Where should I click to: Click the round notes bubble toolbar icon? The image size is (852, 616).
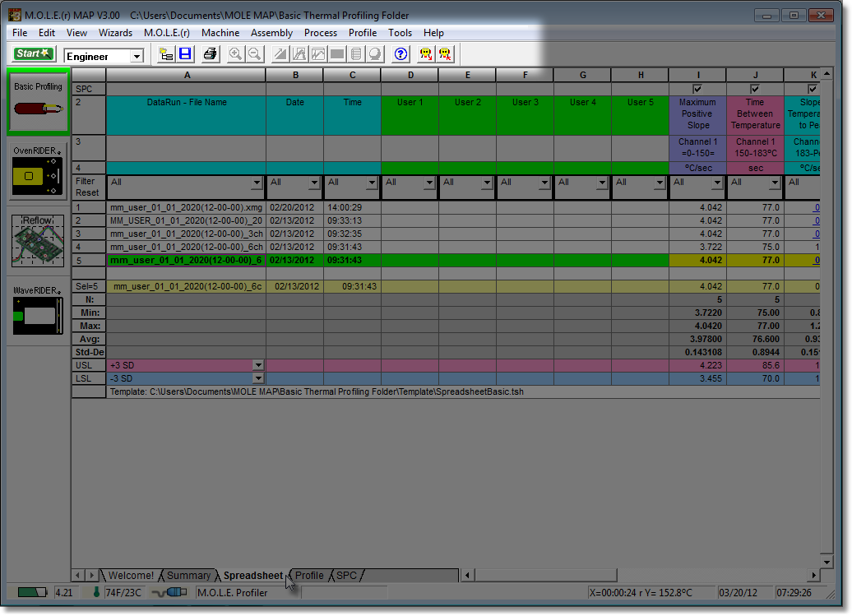tap(375, 54)
